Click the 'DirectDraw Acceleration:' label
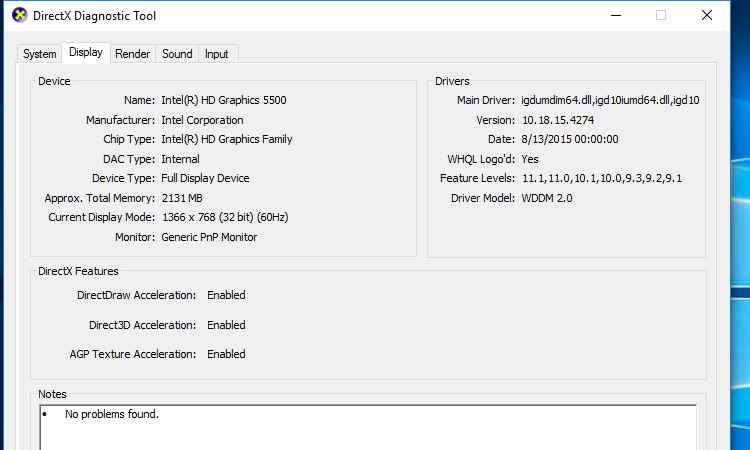The width and height of the screenshot is (750, 450). point(136,295)
